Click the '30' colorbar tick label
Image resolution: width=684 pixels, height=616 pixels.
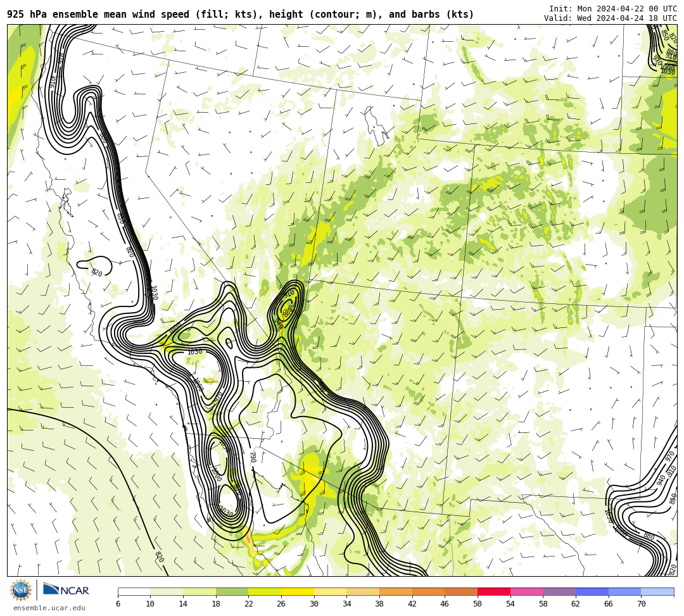click(314, 604)
